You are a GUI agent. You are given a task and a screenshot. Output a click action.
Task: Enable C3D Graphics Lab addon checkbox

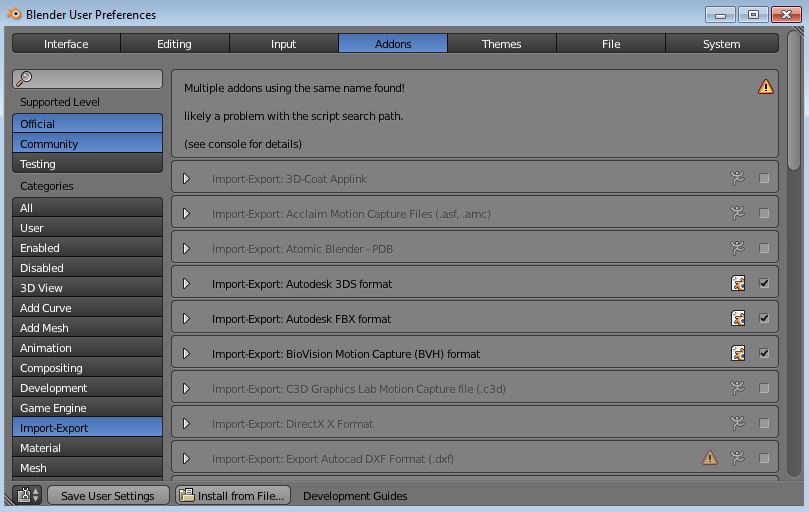coord(764,388)
